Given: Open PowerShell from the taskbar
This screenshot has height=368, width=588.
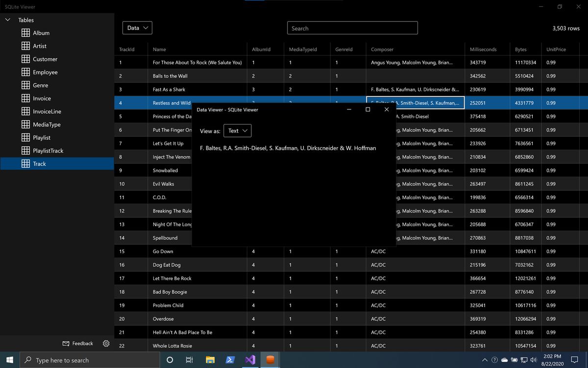Looking at the screenshot, I should pyautogui.click(x=230, y=360).
